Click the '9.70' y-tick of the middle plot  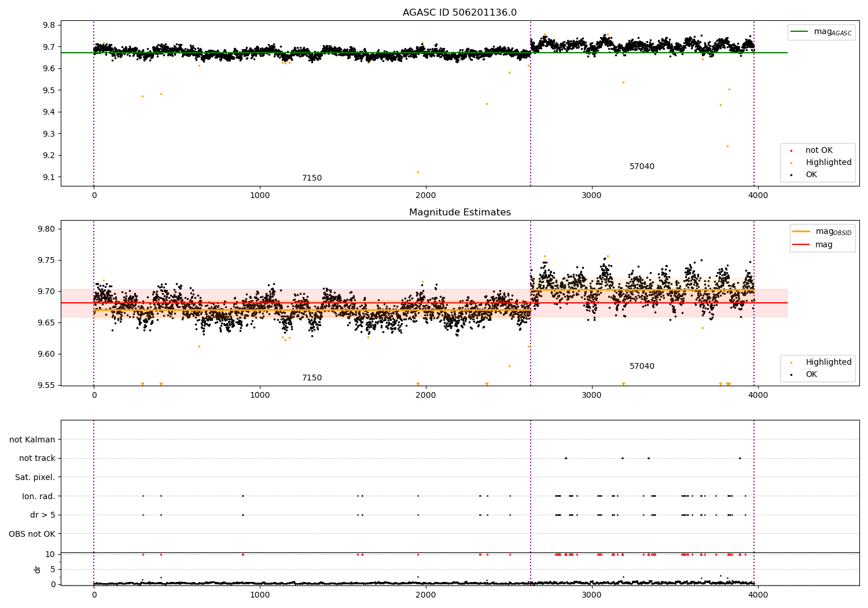(x=47, y=291)
